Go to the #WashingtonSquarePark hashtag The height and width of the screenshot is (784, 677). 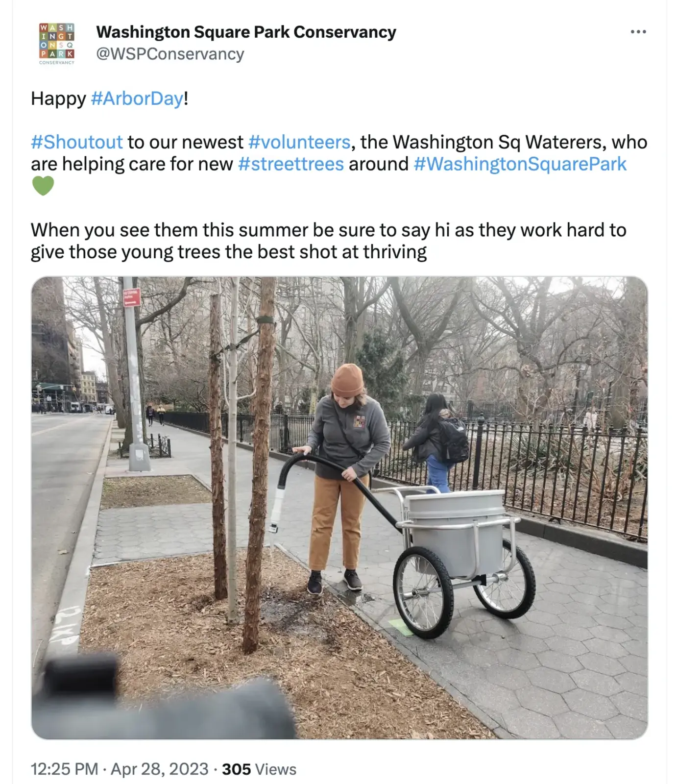click(520, 164)
